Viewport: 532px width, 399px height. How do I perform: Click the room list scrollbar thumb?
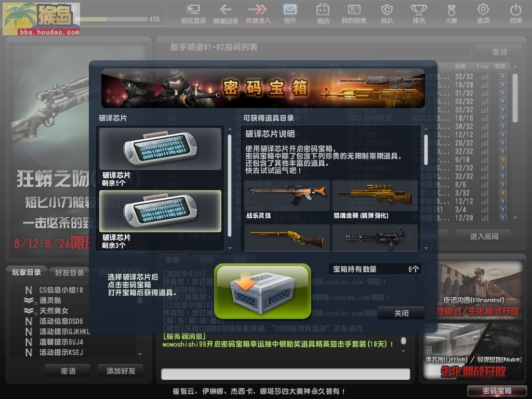(x=515, y=98)
